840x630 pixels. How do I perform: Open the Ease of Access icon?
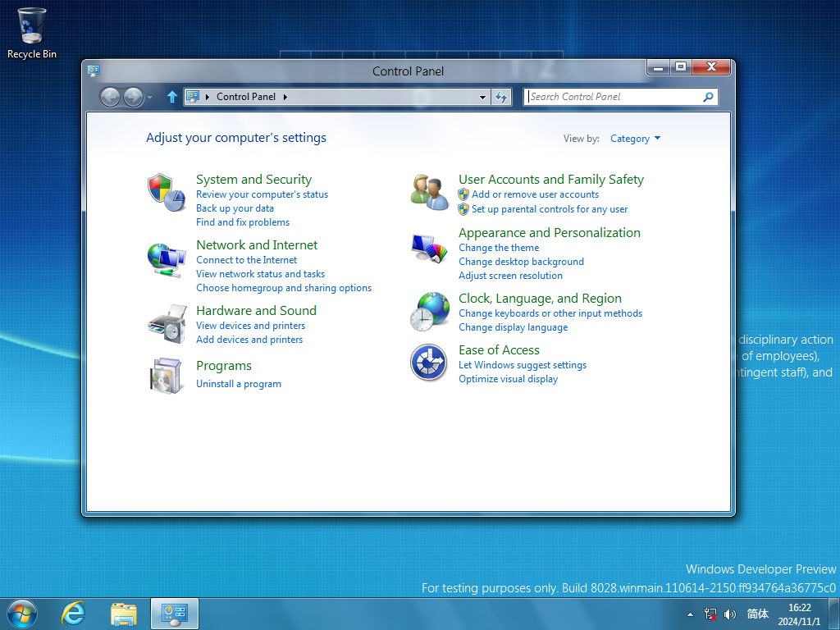click(x=428, y=362)
